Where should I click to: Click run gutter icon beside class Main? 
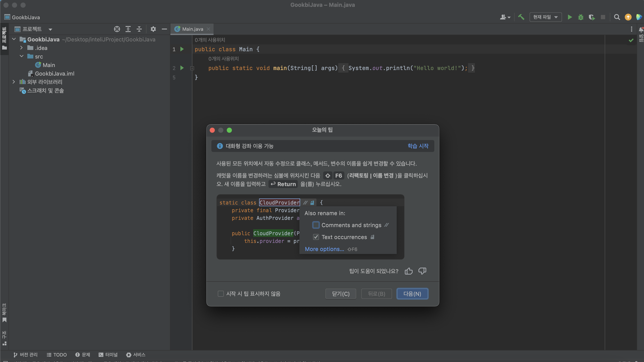click(x=182, y=49)
